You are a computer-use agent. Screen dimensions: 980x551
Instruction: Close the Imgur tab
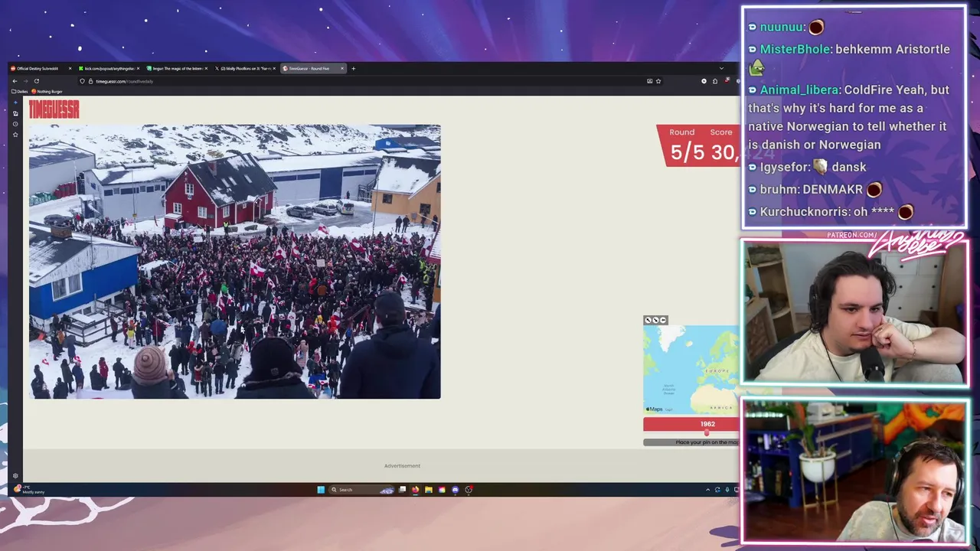click(206, 68)
